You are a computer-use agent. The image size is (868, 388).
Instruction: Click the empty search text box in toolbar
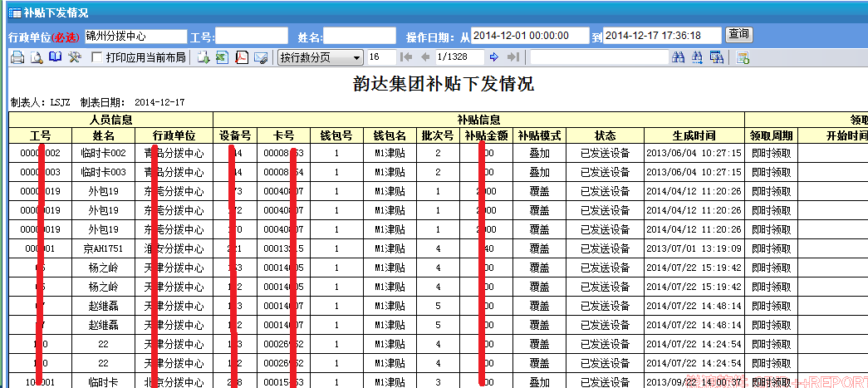pyautogui.click(x=600, y=57)
